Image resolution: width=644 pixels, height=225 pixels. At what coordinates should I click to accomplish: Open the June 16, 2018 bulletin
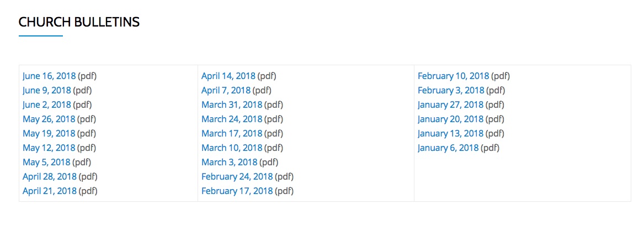(x=49, y=76)
